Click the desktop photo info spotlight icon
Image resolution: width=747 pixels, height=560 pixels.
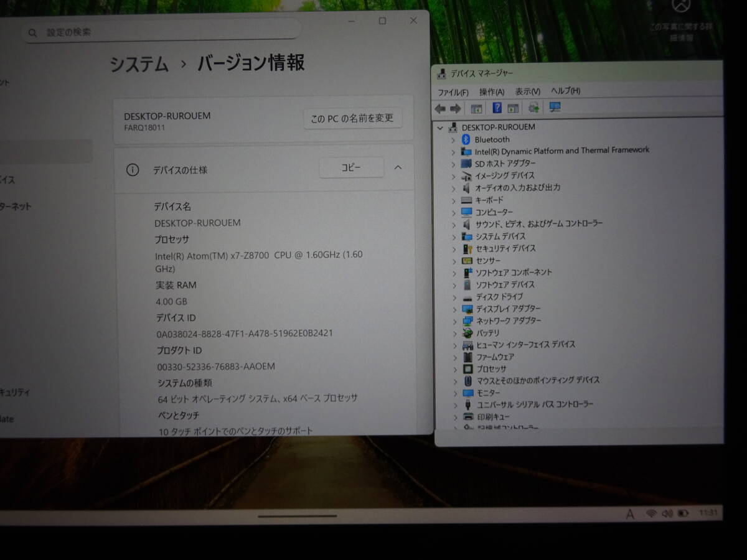tap(682, 6)
